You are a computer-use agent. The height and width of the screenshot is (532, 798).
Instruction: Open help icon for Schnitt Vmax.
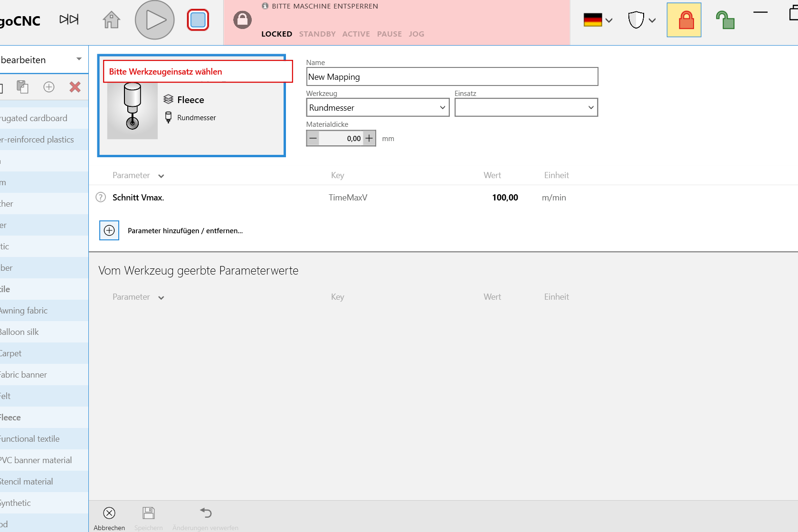(x=101, y=197)
